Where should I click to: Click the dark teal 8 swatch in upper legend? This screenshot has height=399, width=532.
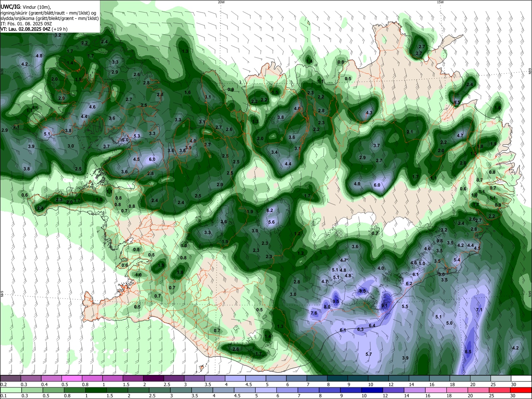tap(337, 379)
